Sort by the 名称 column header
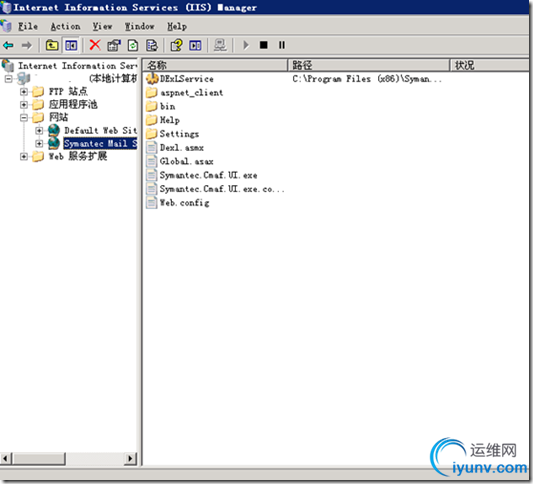 [215, 65]
